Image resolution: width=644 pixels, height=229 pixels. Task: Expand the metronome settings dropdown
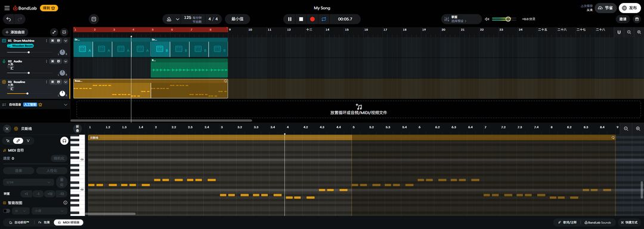coord(178,19)
